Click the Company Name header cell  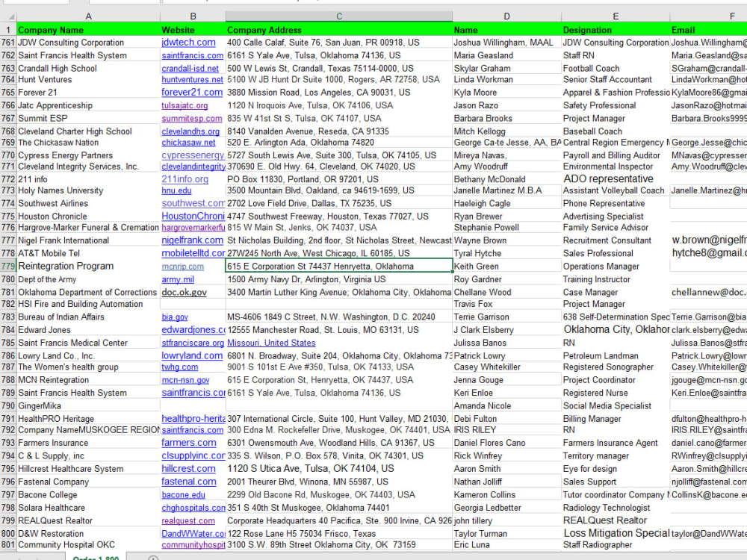88,30
